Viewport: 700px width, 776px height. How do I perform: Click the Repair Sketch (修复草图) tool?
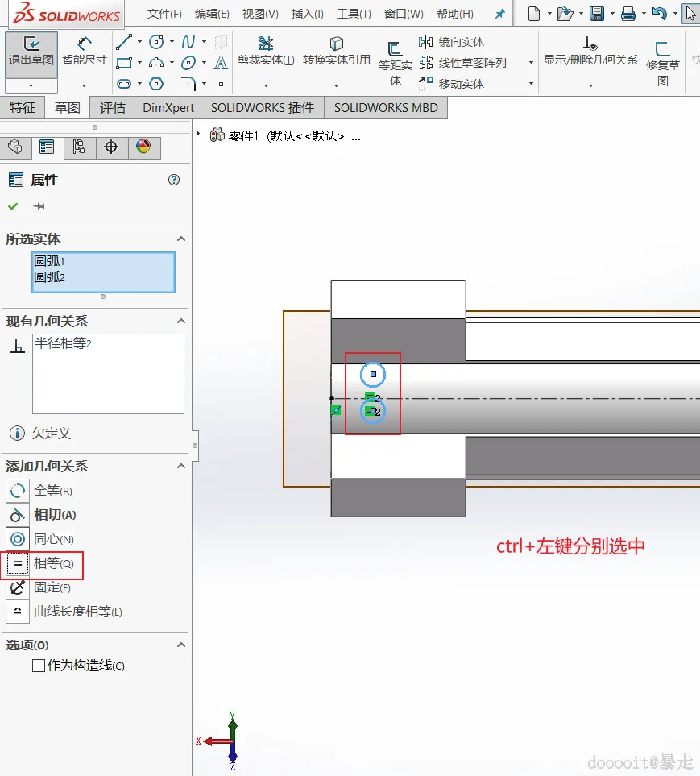pos(662,63)
